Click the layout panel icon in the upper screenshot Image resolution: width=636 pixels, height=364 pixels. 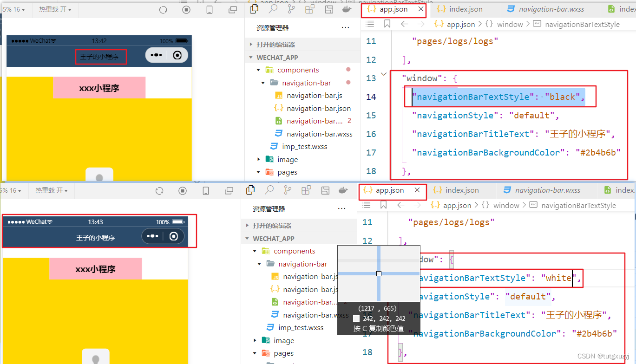(329, 9)
